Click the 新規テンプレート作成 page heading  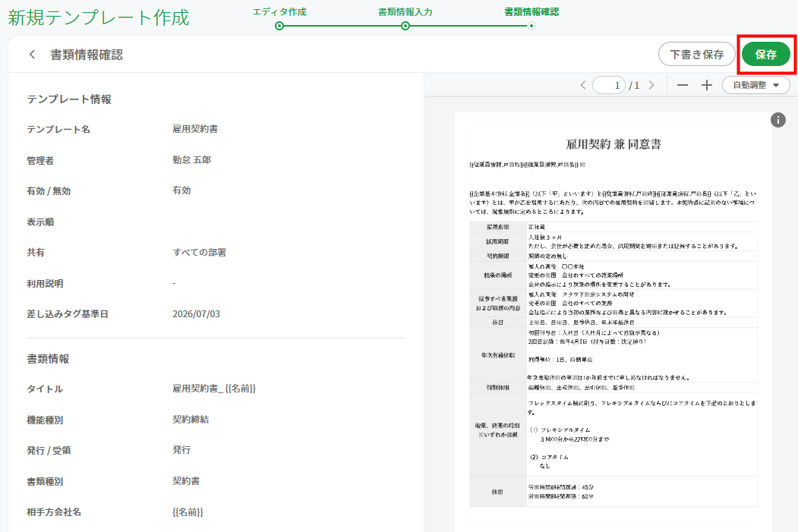pyautogui.click(x=99, y=17)
